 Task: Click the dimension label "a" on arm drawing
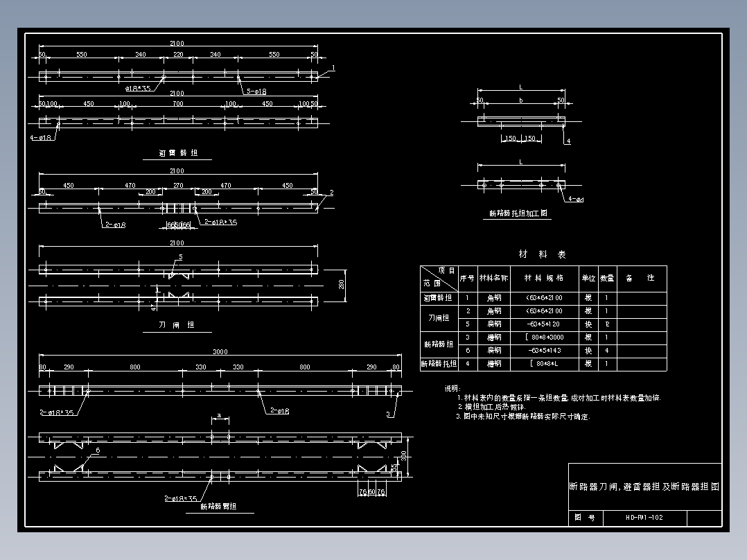pyautogui.click(x=219, y=416)
